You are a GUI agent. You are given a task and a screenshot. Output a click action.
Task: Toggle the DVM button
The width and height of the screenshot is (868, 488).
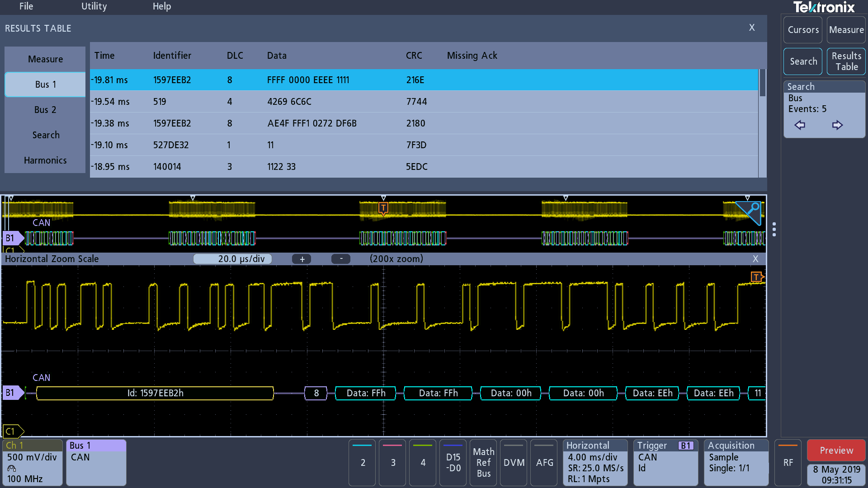[x=514, y=462]
